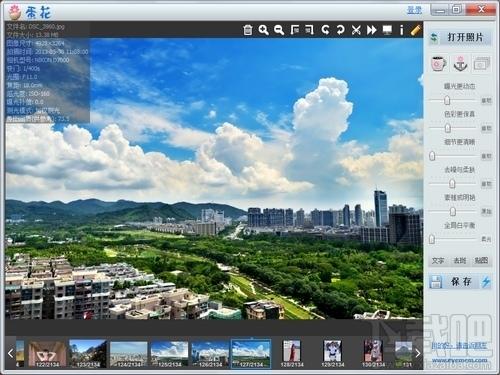Image resolution: width=500 pixels, height=375 pixels.
Task: Click the zoom out magnifier icon
Action: click(x=279, y=30)
